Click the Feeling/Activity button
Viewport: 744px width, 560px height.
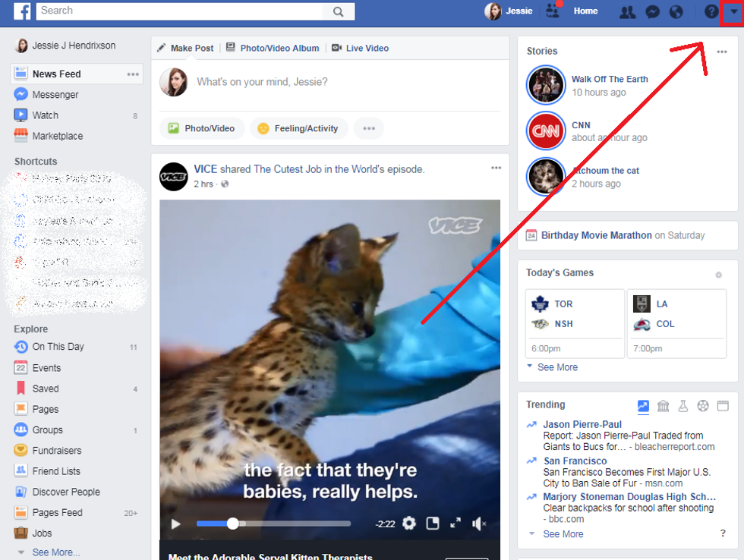point(298,128)
